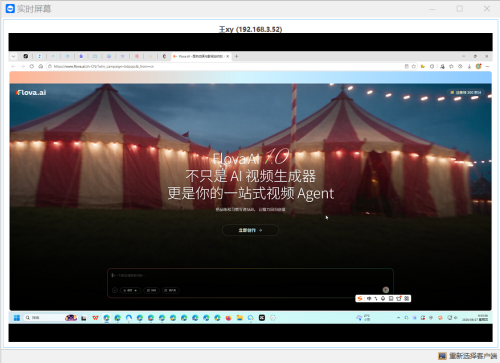Toggle the Chinese/English input mode (中)

pos(369,298)
